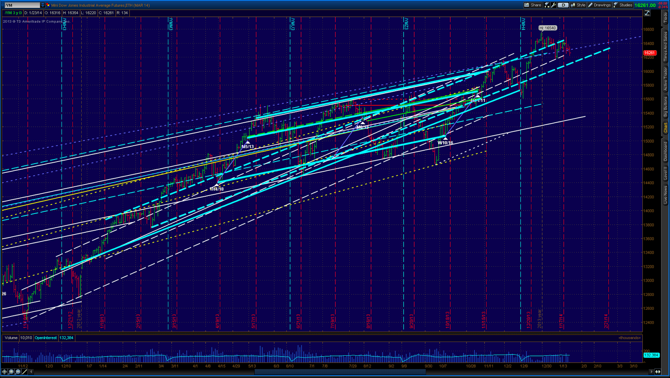Click the wrench chart settings icon

553,5
